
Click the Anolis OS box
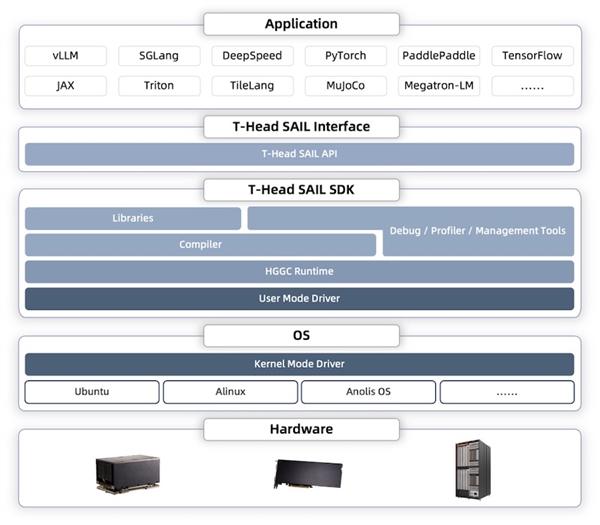(x=368, y=392)
